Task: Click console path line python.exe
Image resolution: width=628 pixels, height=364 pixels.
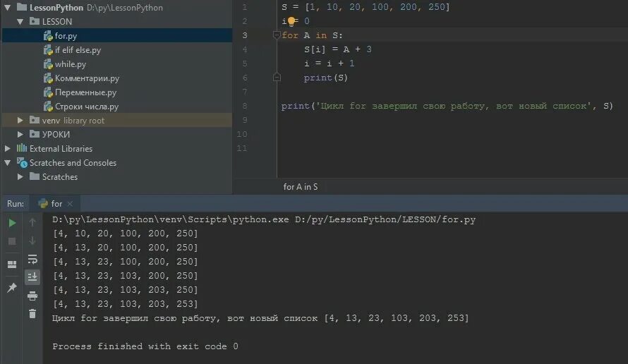Action: [264, 219]
